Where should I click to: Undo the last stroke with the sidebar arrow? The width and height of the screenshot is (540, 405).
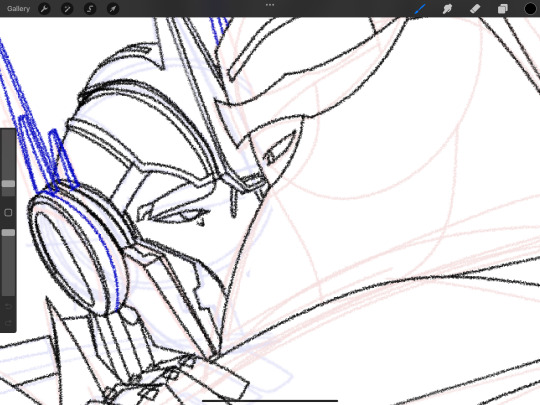click(8, 306)
